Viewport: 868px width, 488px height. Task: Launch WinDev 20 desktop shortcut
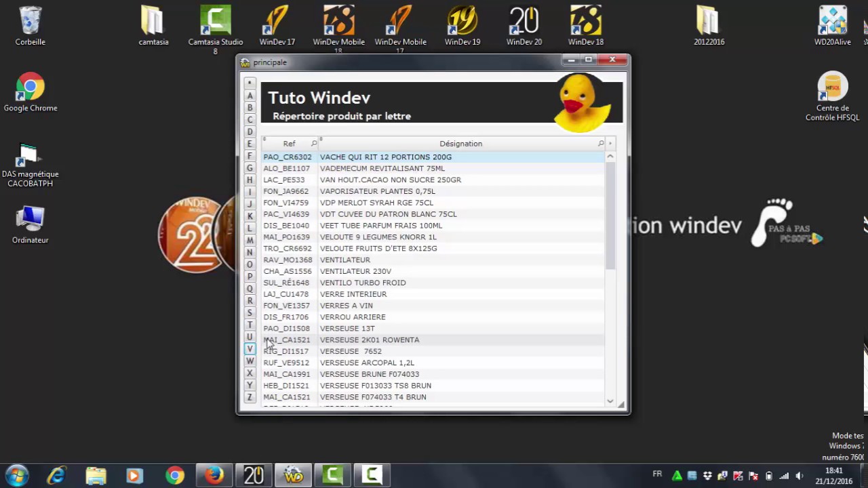524,26
